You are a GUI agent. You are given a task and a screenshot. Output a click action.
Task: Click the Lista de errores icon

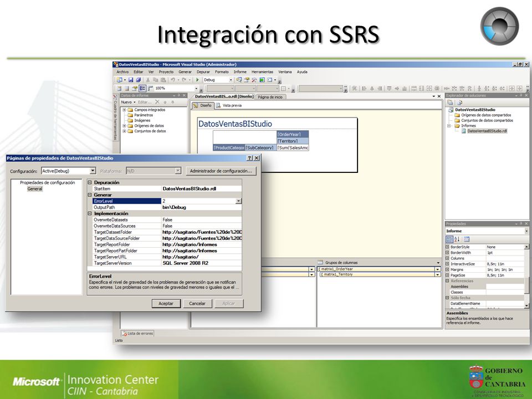tap(124, 334)
